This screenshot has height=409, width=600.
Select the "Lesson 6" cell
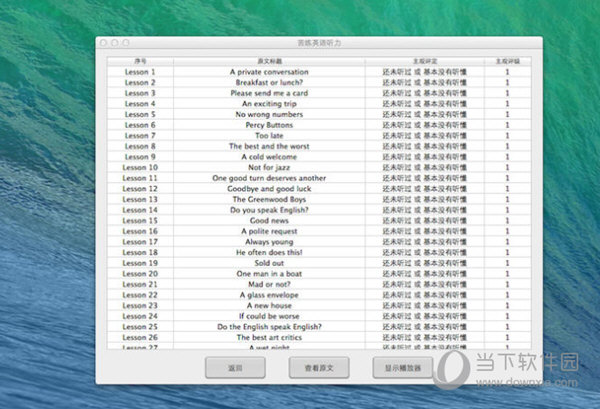140,125
